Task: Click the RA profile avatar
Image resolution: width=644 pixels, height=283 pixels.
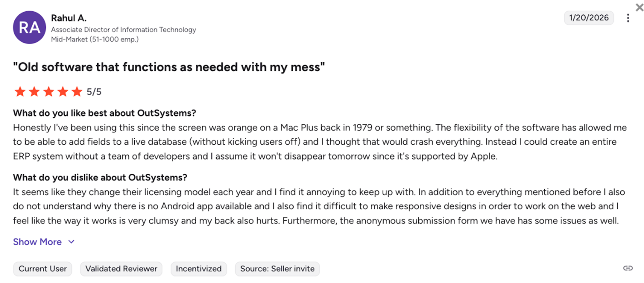Action: click(29, 27)
